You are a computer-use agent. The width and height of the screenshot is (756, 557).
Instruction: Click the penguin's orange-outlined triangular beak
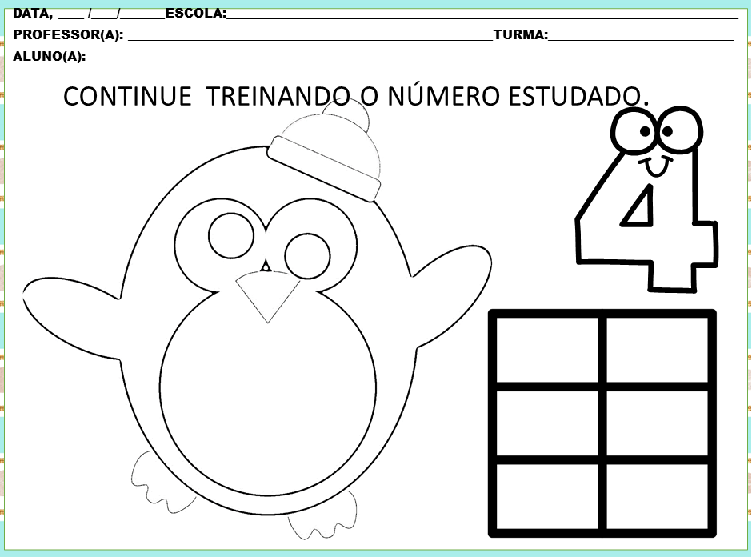click(267, 295)
